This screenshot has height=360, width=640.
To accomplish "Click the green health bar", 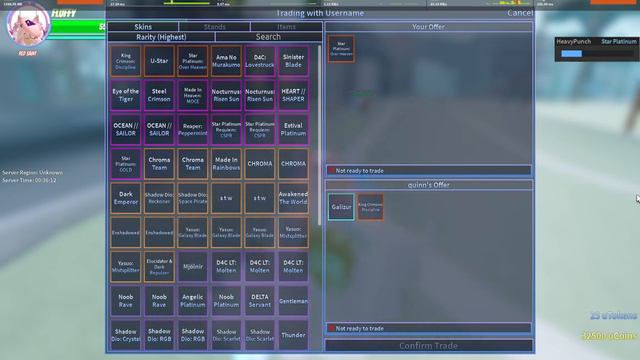I will pyautogui.click(x=78, y=27).
